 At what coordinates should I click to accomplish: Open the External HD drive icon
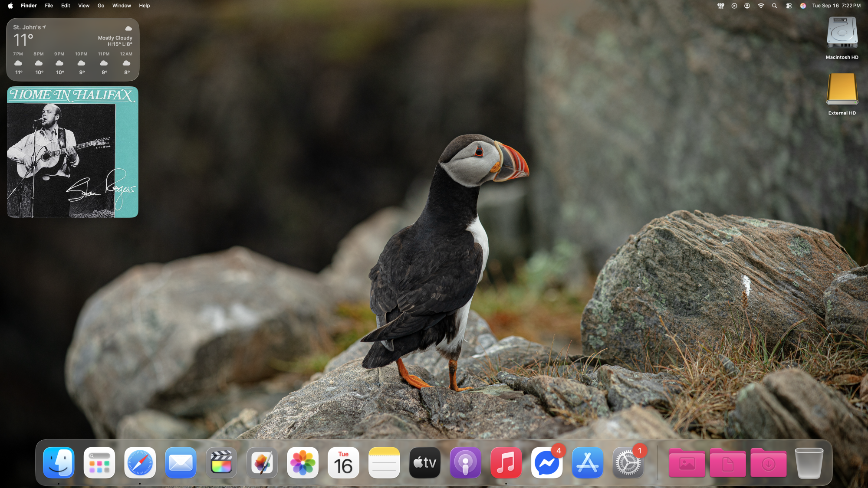(842, 90)
